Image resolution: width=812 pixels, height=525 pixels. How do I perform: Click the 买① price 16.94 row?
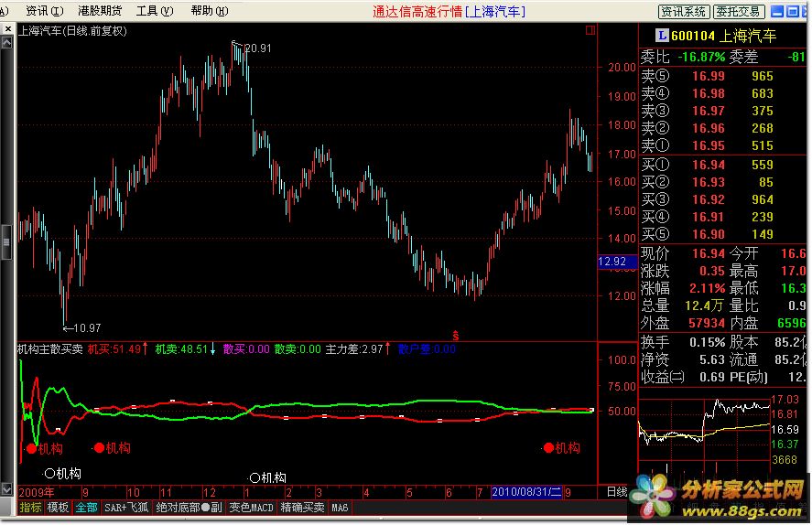723,165
